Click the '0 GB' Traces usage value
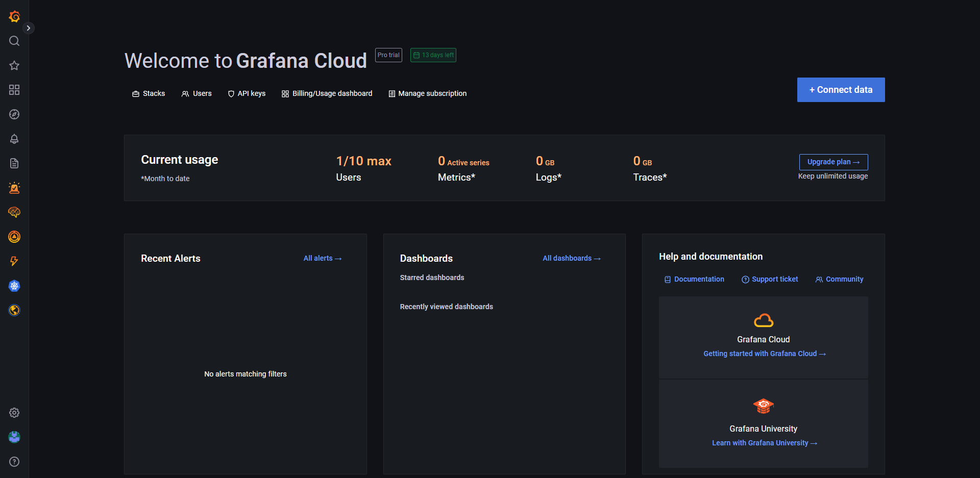Image resolution: width=980 pixels, height=478 pixels. tap(643, 161)
